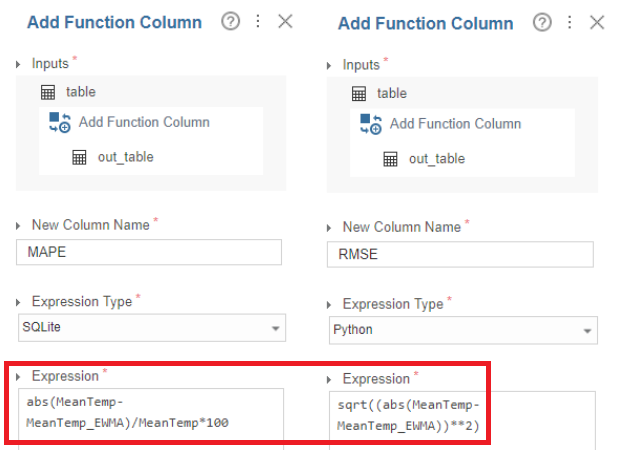Click the right panel's Add Function Column node icon
The width and height of the screenshot is (625, 450).
371,124
